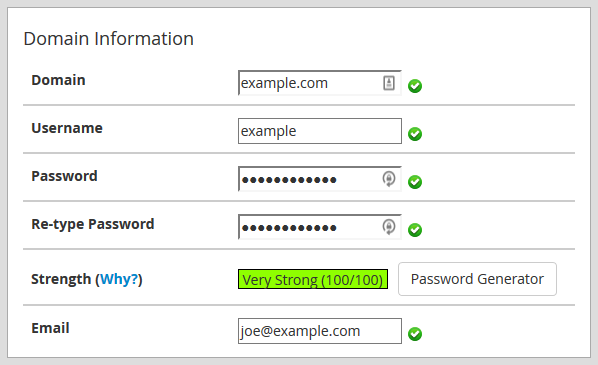Click the contact card icon in Domain field
598x365 pixels.
click(389, 83)
